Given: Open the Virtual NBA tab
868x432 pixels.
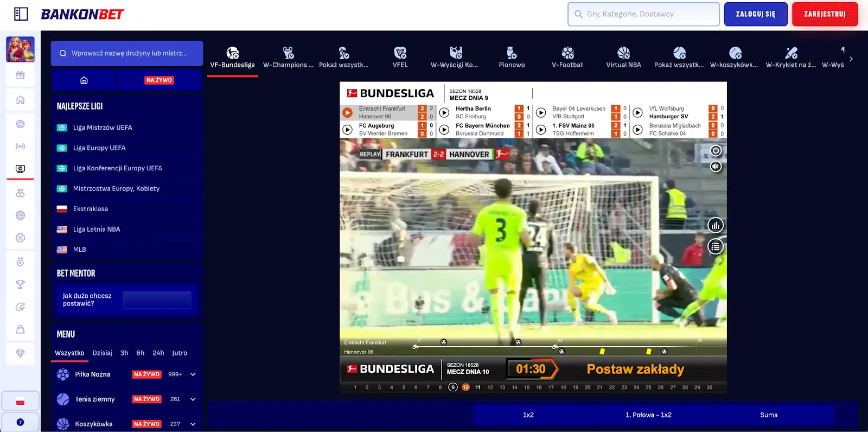Looking at the screenshot, I should pos(623,58).
